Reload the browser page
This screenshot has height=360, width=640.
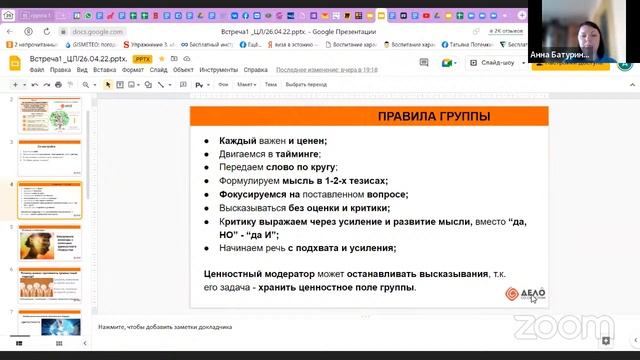47,31
